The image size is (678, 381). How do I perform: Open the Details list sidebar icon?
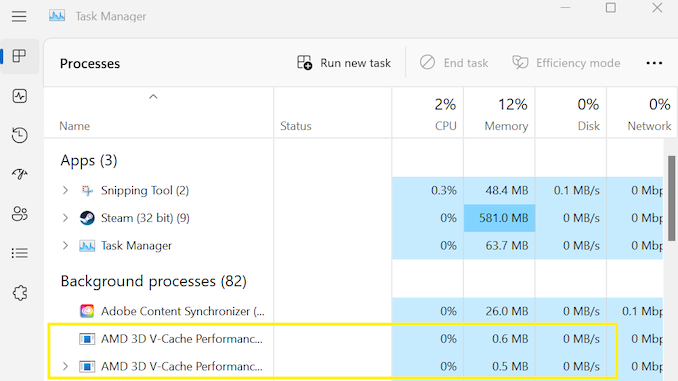tap(19, 253)
